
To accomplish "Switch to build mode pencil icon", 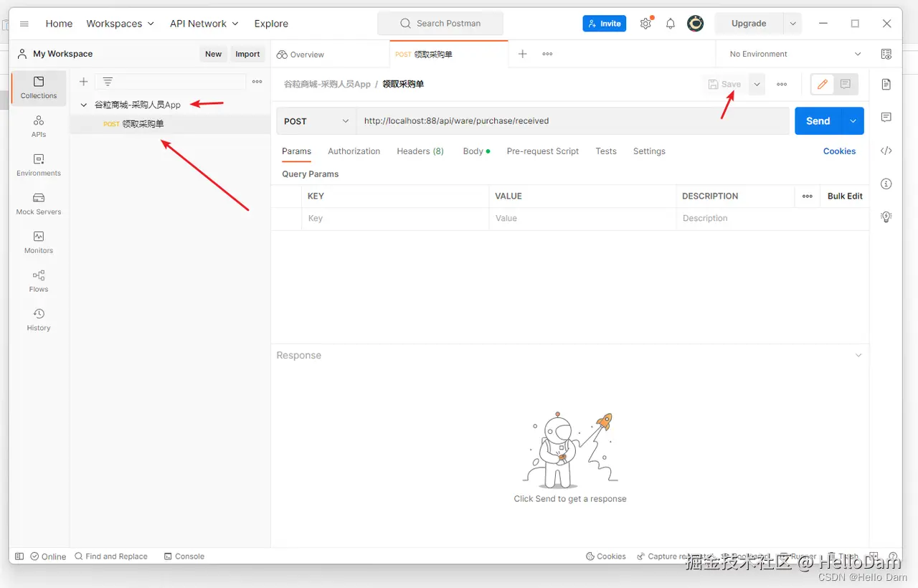I will coord(822,84).
